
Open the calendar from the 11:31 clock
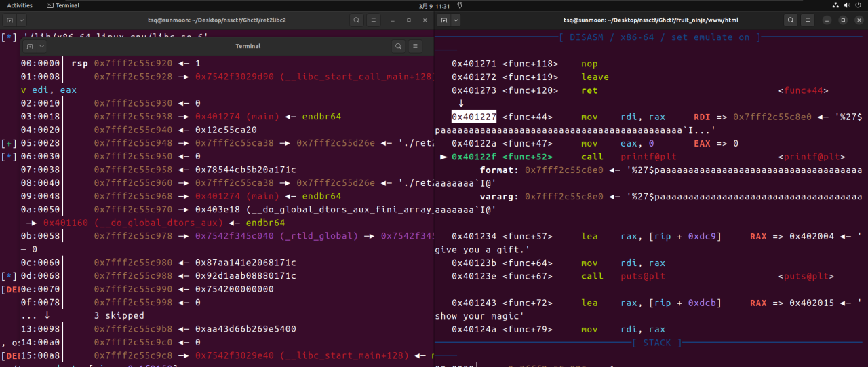pyautogui.click(x=434, y=5)
